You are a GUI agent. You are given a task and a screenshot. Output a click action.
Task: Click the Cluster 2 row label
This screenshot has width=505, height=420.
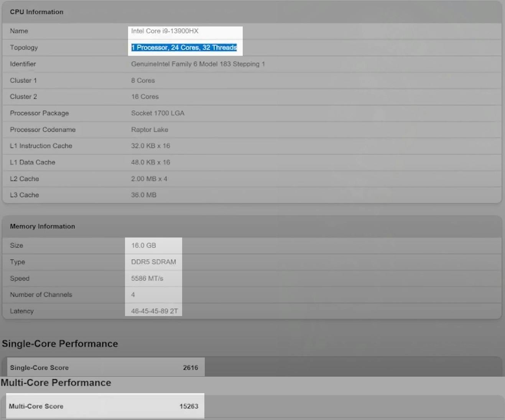[x=23, y=97]
